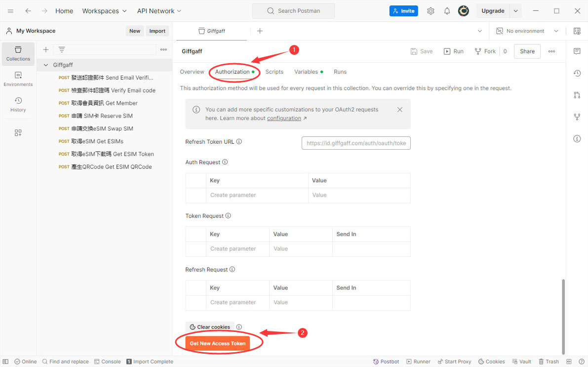Follow the configuration learn more link
This screenshot has height=367, width=588.
pos(284,119)
